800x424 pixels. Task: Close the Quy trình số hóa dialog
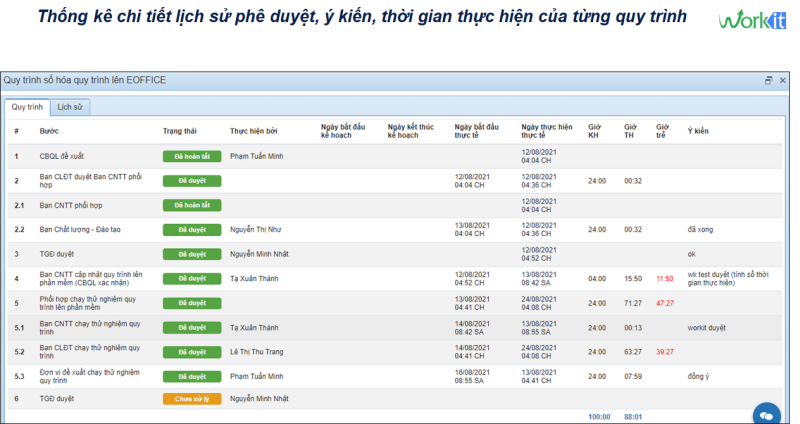pyautogui.click(x=782, y=80)
